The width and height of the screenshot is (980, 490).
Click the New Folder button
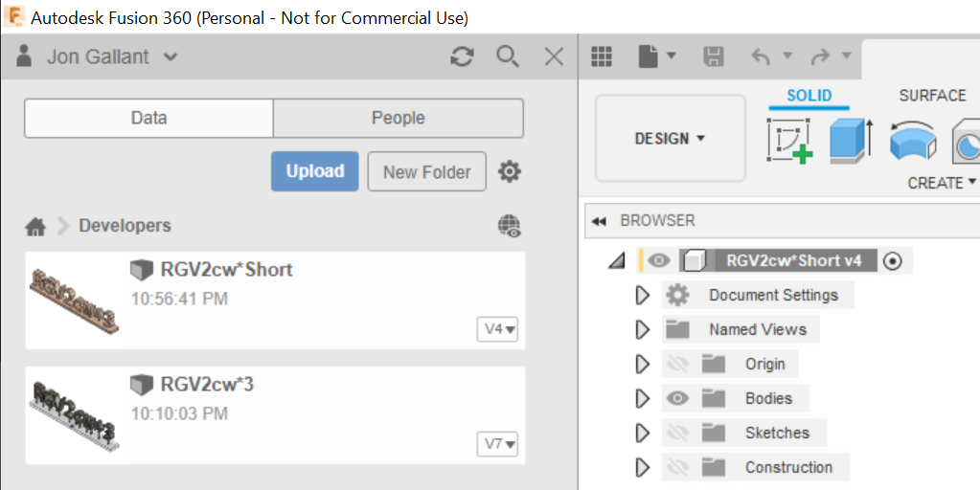coord(426,172)
